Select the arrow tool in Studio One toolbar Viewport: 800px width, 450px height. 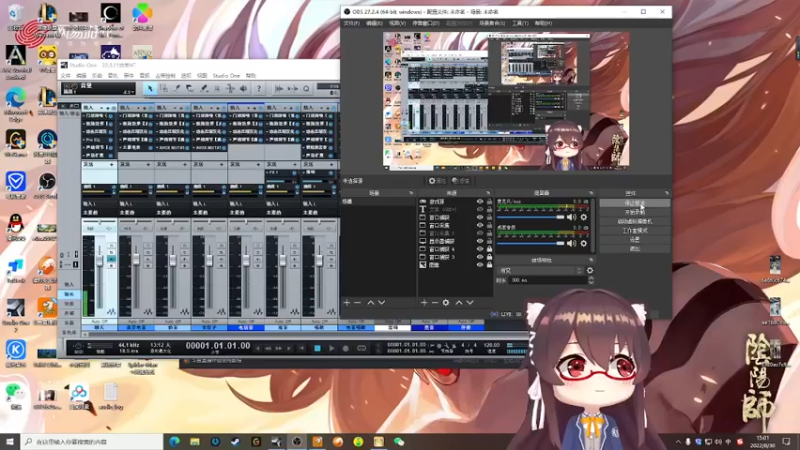pyautogui.click(x=150, y=89)
